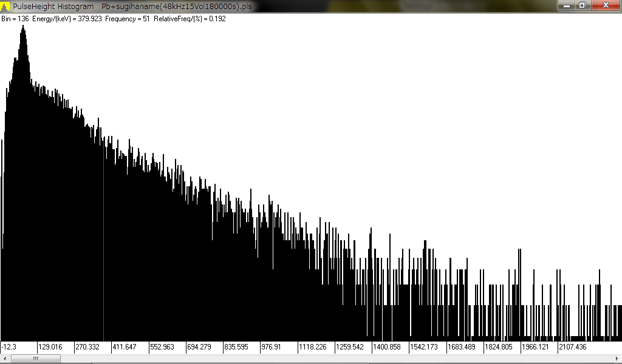Restore down the histogram window
Screen dimensions: 622x364
pos(582,5)
